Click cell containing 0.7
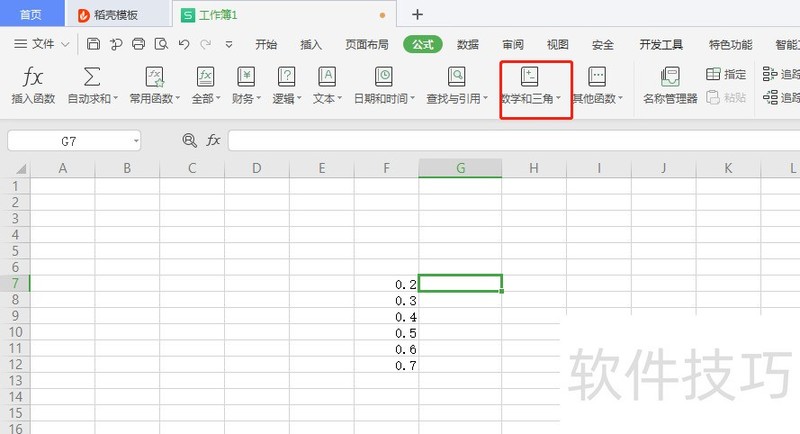 pos(386,365)
